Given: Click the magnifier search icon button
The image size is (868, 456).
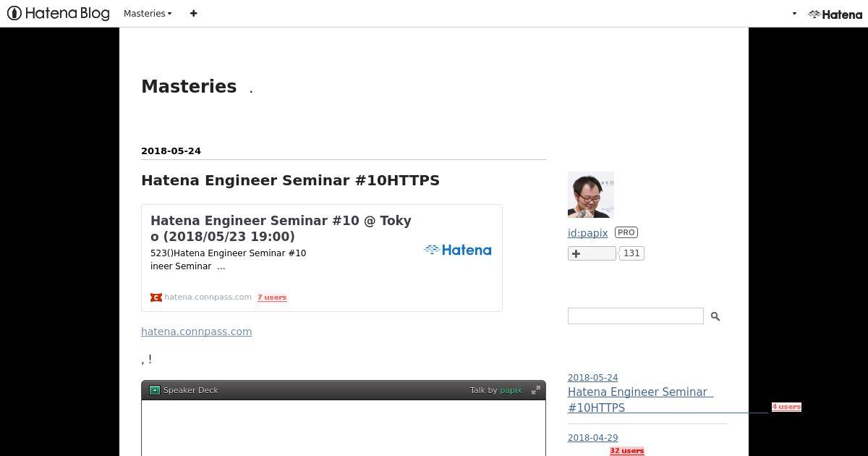Looking at the screenshot, I should click(715, 316).
